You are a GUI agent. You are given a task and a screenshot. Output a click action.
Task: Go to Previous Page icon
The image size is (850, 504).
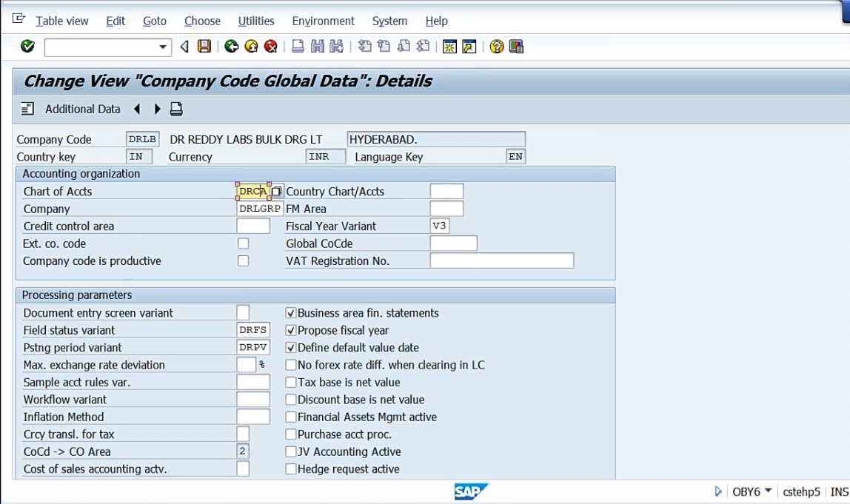pyautogui.click(x=384, y=47)
